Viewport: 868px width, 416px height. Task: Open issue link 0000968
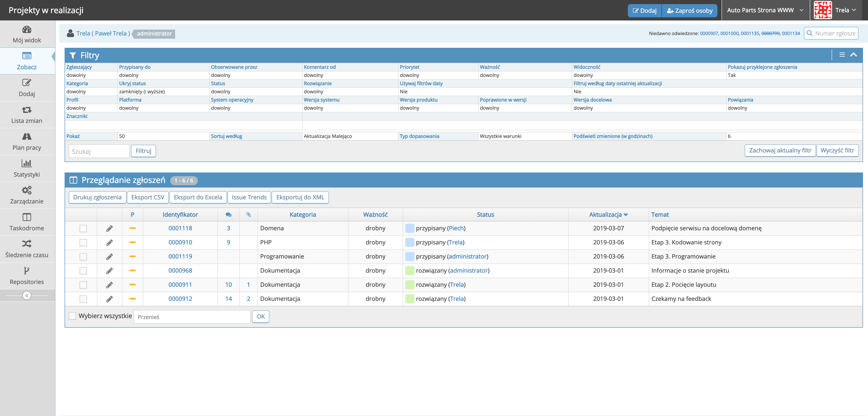tap(180, 270)
